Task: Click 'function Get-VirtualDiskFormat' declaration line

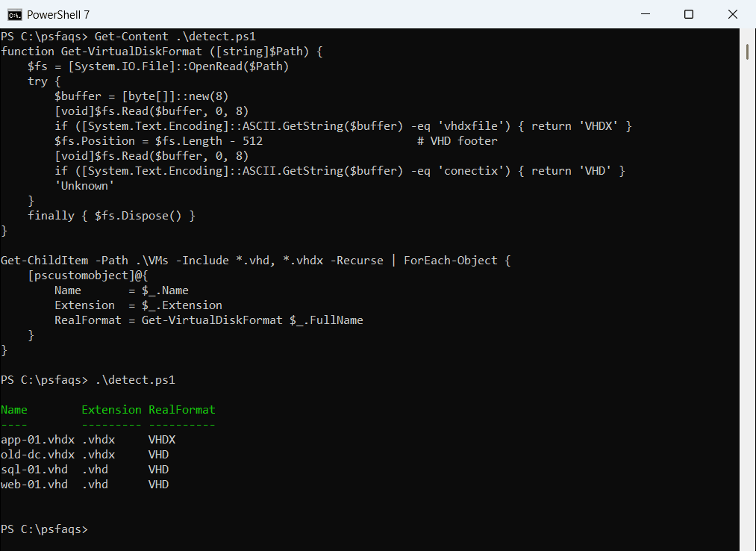Action: (x=161, y=52)
